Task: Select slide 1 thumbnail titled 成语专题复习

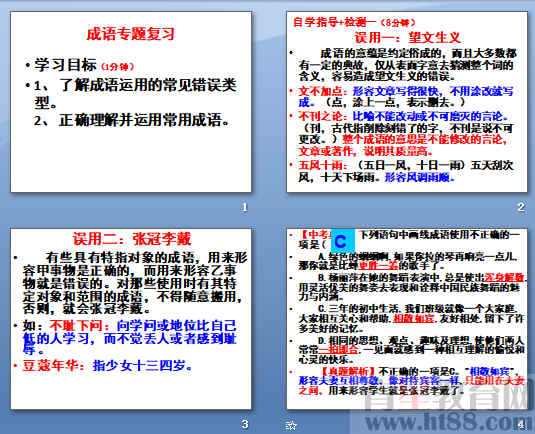Action: point(131,102)
